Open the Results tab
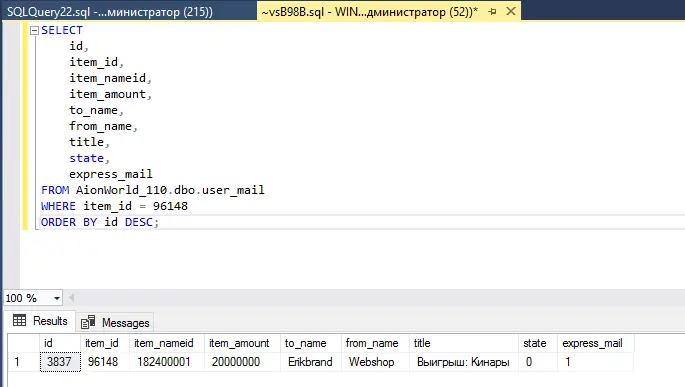685x387 pixels. (x=40, y=321)
